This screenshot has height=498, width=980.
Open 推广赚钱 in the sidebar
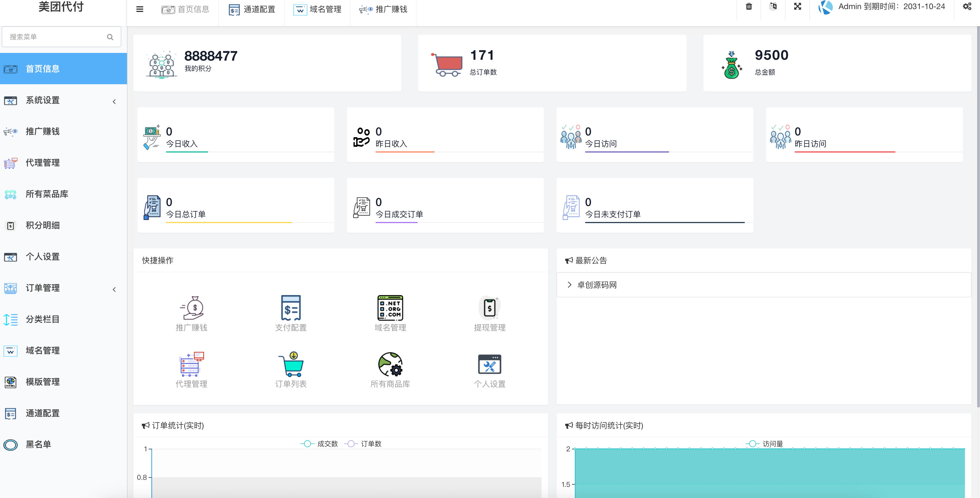pyautogui.click(x=63, y=131)
